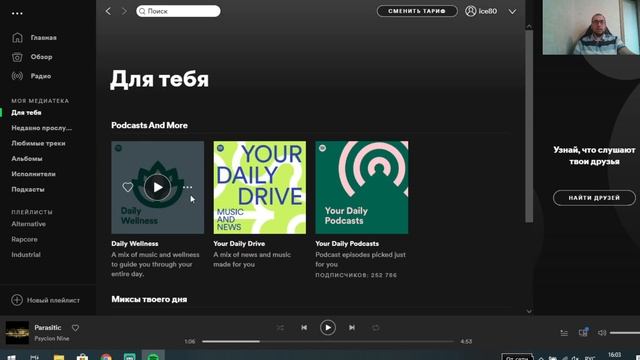Click the Обзор browse box icon
640x360 pixels.
[17, 57]
